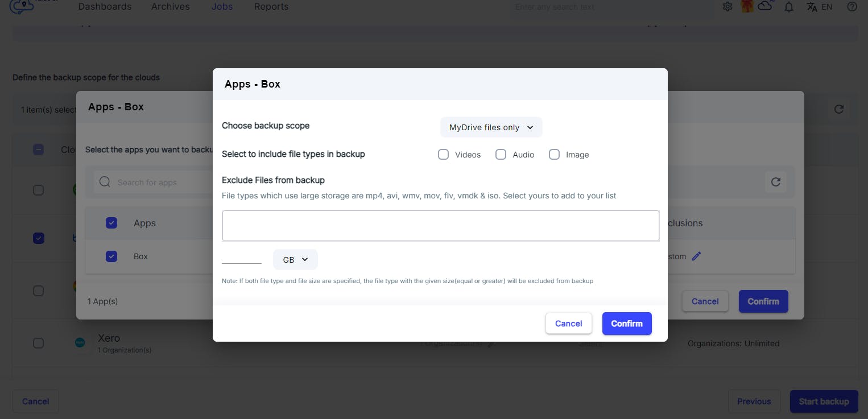Click the magnifier icon in the Search for apps box
868x419 pixels.
tap(105, 182)
